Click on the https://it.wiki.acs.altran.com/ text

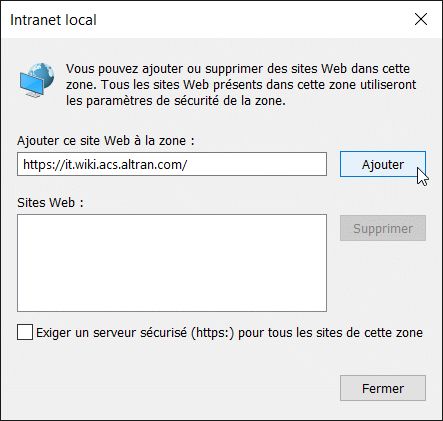tap(105, 164)
